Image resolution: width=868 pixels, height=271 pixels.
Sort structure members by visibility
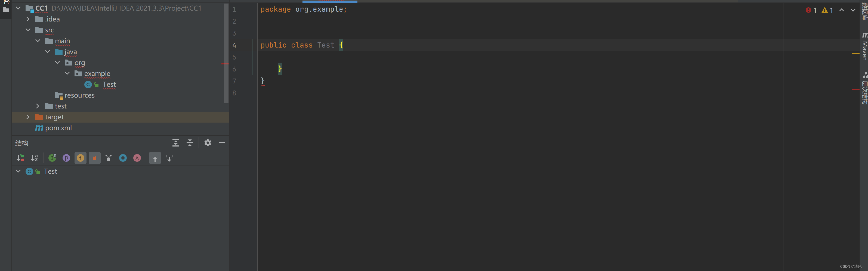tap(20, 158)
